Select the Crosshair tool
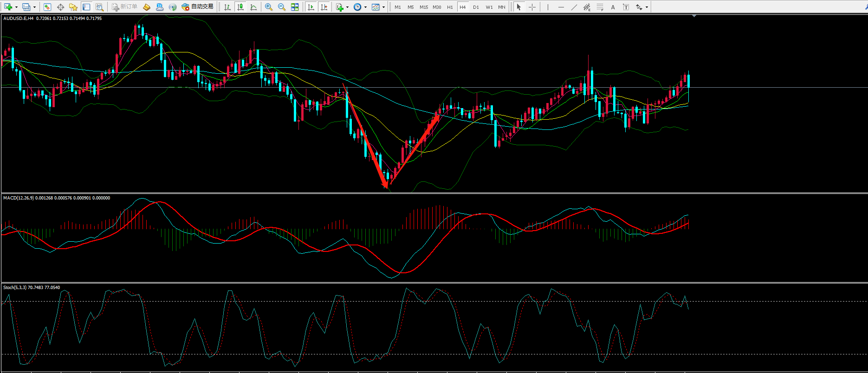The image size is (868, 373). (x=532, y=7)
